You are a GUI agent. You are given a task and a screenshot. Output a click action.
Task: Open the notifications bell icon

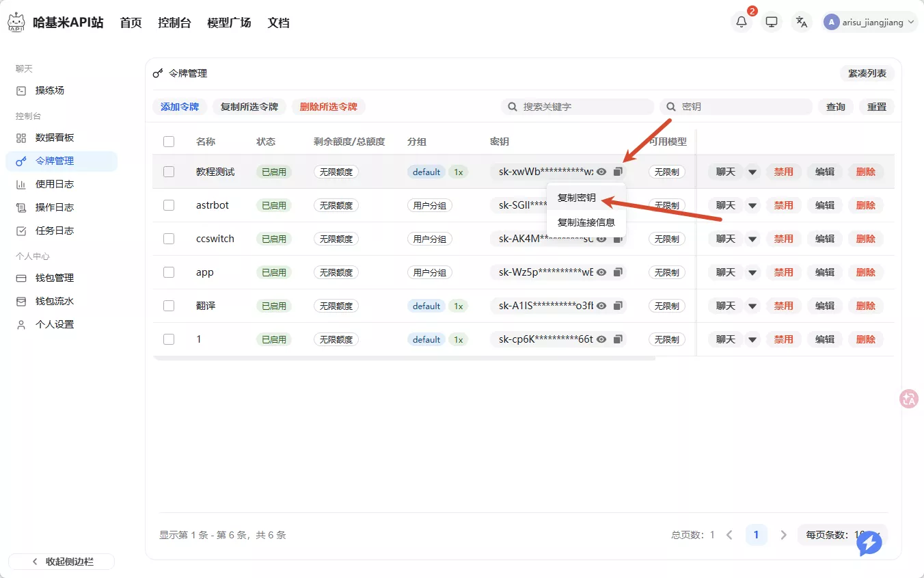(742, 22)
